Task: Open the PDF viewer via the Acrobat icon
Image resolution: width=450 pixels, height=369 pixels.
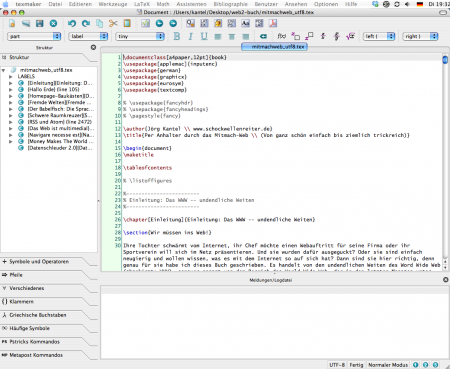Action: point(273,23)
